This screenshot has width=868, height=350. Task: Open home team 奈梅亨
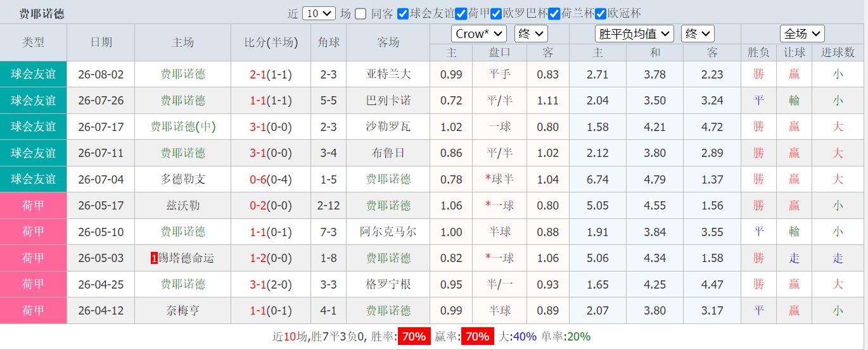(x=183, y=311)
